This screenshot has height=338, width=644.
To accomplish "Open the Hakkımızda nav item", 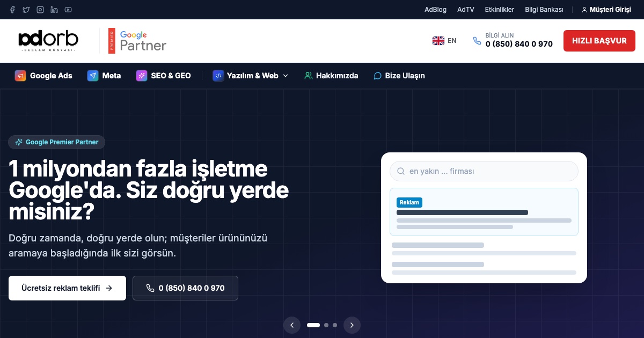I will [331, 76].
